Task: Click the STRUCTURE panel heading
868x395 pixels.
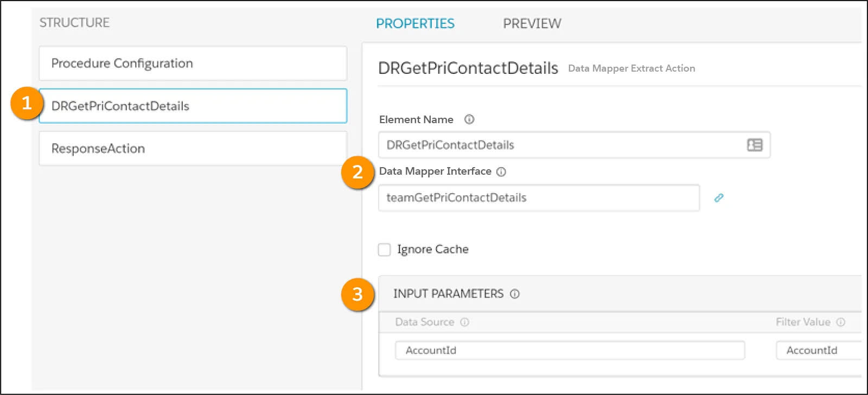Action: pos(74,23)
